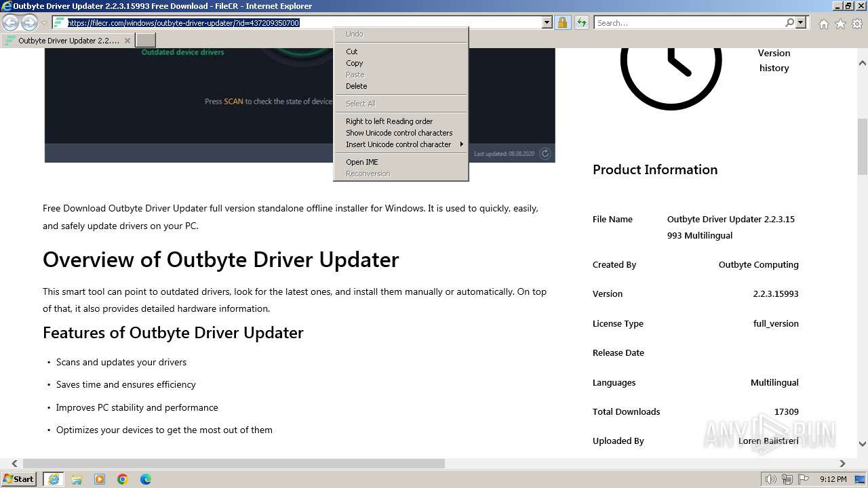Choose Copy from the context menu
The width and height of the screenshot is (868, 488).
click(x=401, y=63)
